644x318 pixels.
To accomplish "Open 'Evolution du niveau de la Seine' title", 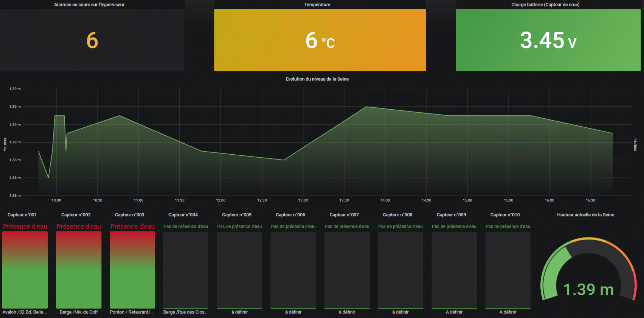I will (317, 79).
